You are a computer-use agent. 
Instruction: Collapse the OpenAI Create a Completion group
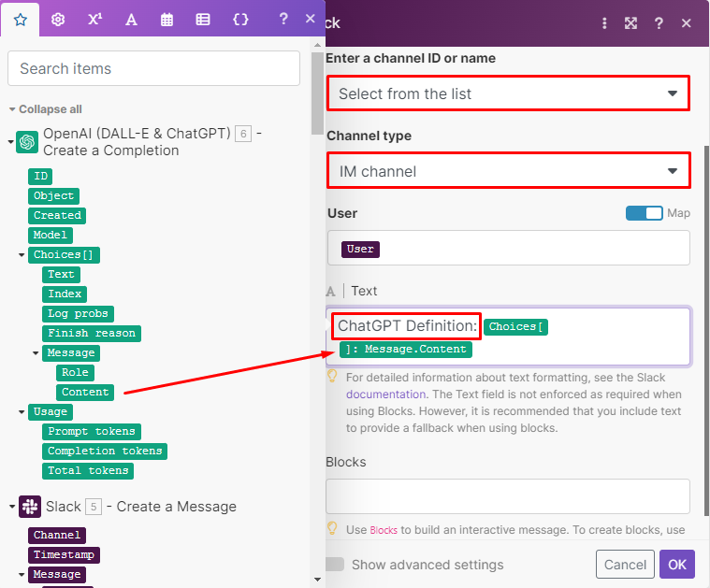pyautogui.click(x=11, y=142)
